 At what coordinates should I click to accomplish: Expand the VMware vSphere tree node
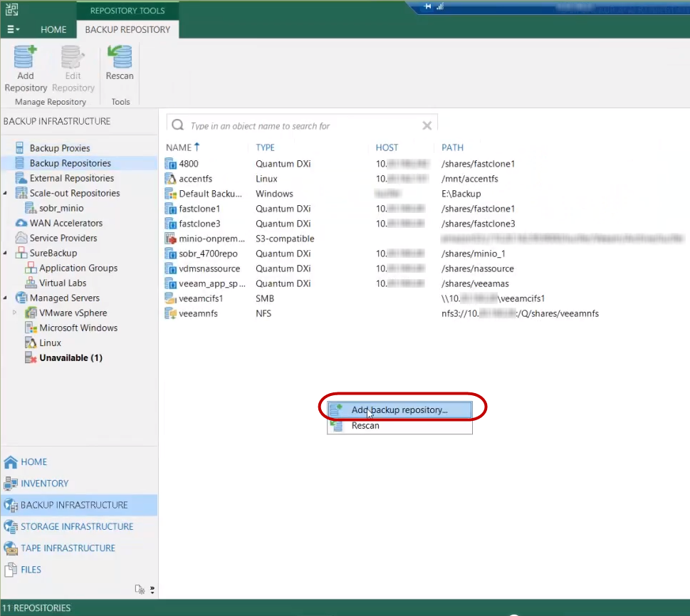[15, 313]
